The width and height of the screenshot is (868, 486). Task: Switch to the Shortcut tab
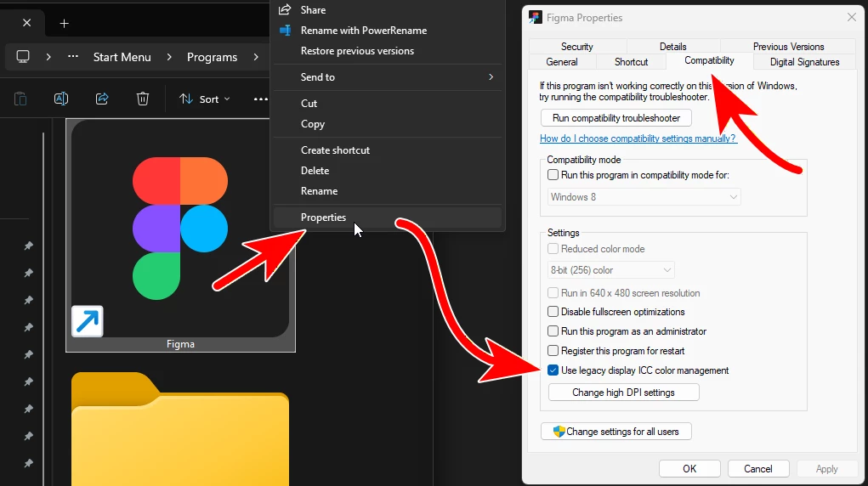[631, 62]
